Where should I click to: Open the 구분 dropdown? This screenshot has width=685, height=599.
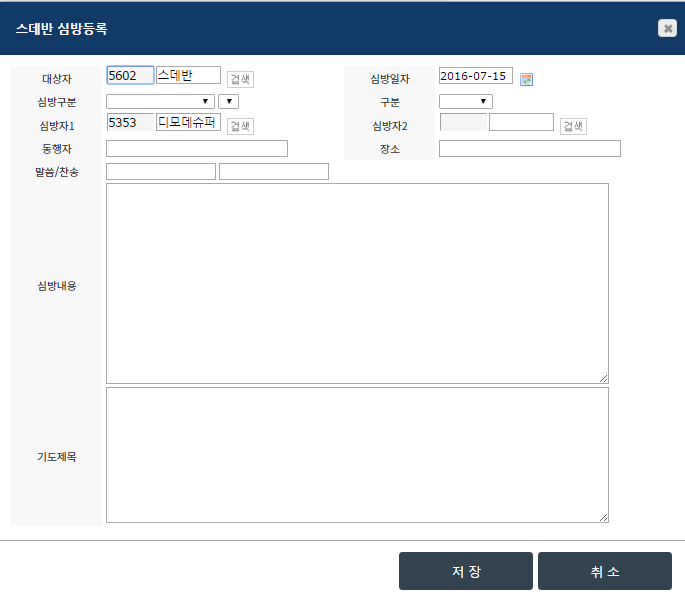(466, 101)
